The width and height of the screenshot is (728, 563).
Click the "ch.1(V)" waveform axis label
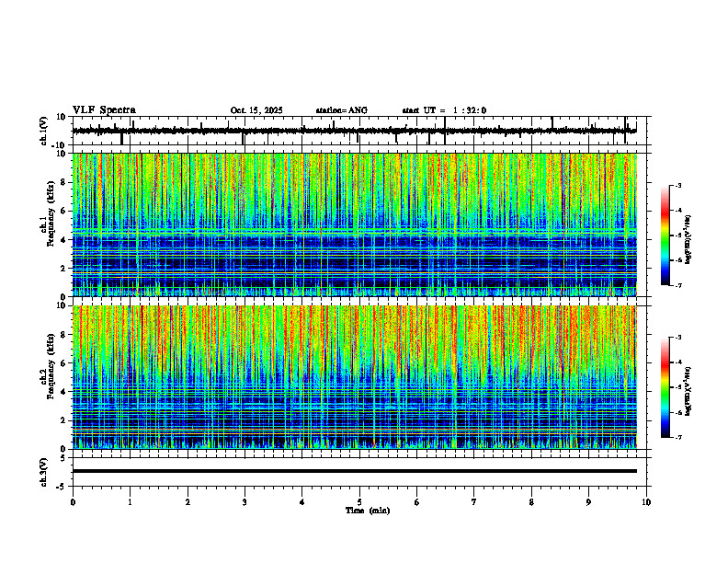click(x=44, y=131)
